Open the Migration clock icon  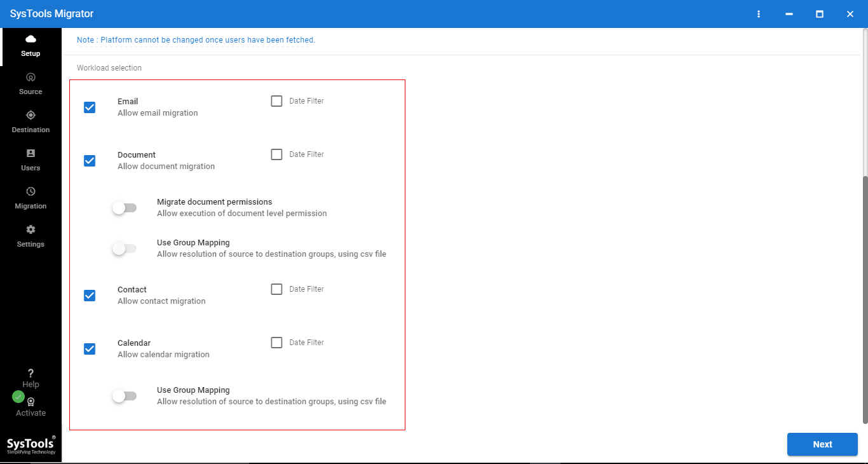[x=31, y=192]
